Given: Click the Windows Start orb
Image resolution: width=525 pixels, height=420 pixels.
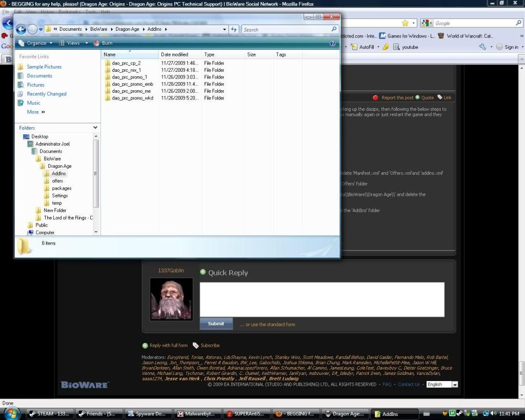Looking at the screenshot, I should 12,413.
